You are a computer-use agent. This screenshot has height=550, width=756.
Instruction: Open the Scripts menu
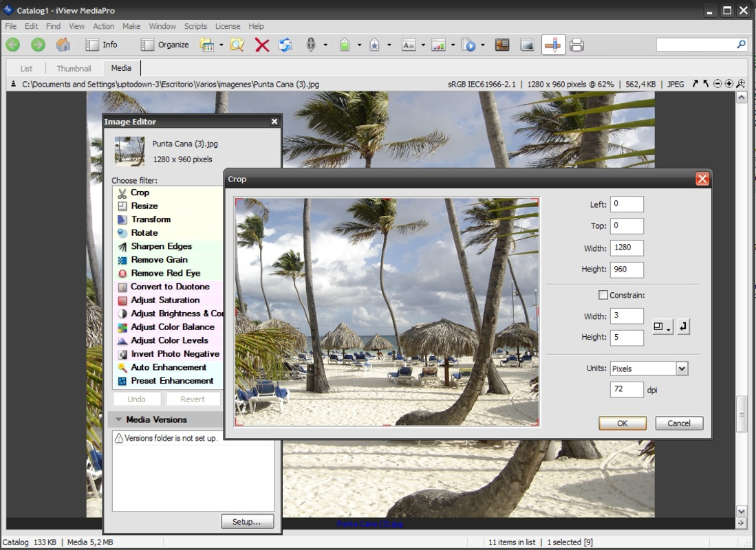(195, 26)
